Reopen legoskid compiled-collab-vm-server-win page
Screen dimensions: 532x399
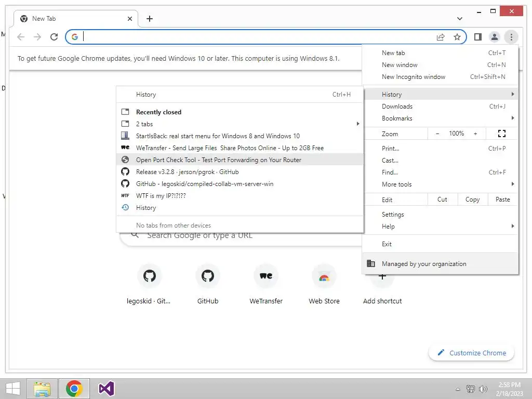coord(240,183)
